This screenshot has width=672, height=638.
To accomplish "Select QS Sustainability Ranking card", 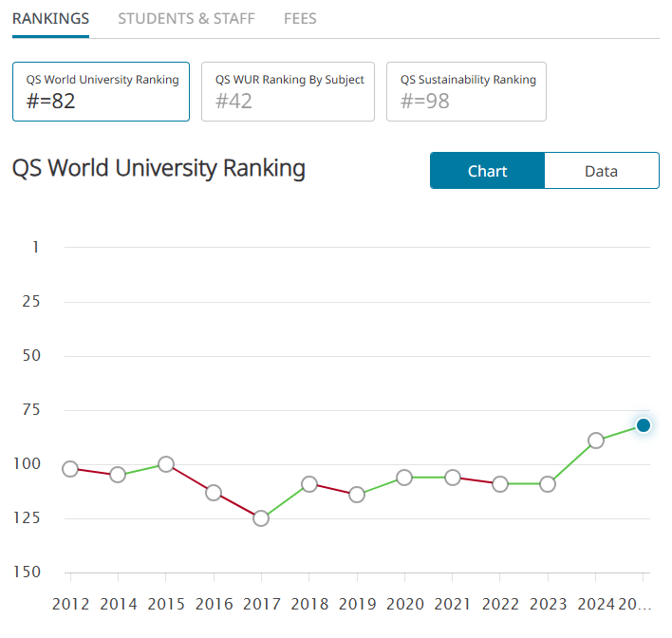I will click(466, 92).
